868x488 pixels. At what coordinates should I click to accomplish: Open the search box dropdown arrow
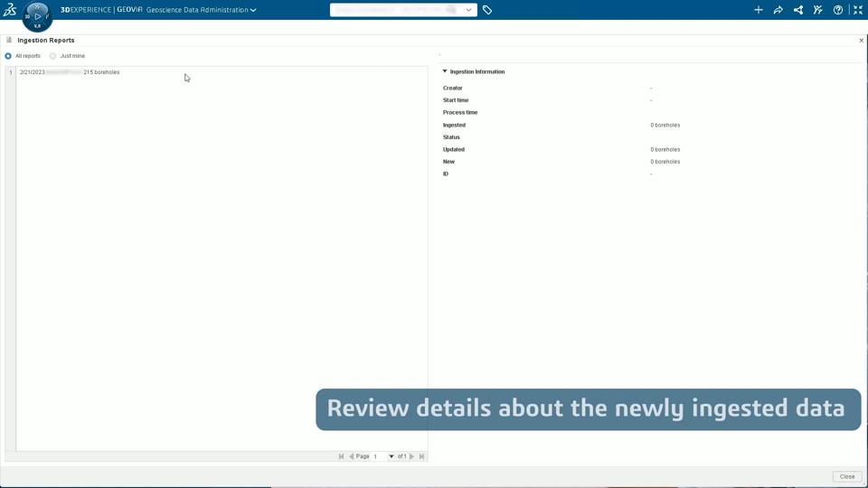(x=469, y=10)
